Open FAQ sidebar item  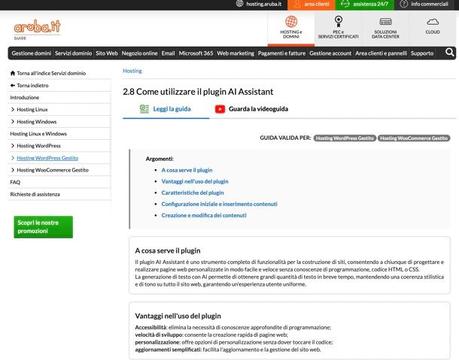[15, 182]
